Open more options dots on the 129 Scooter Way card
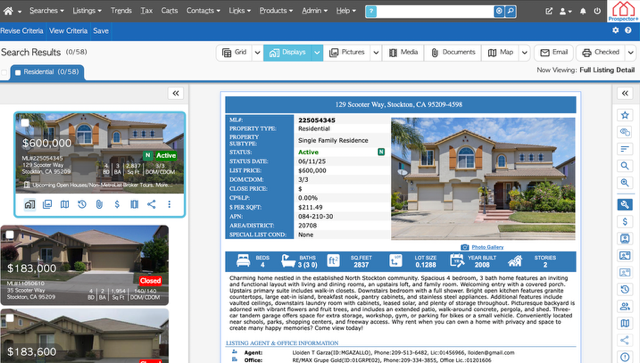The image size is (640, 363). [169, 204]
